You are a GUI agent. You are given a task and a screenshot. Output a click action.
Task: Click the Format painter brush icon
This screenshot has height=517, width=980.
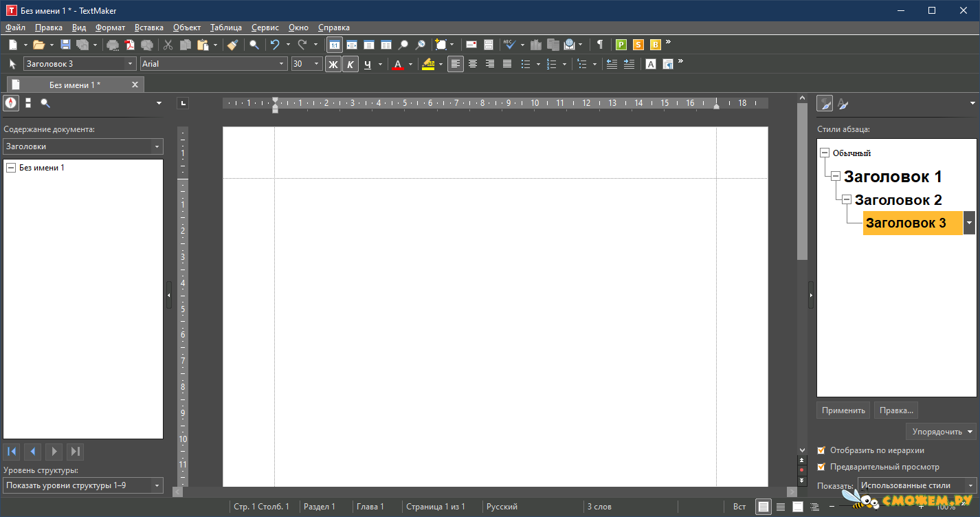232,45
